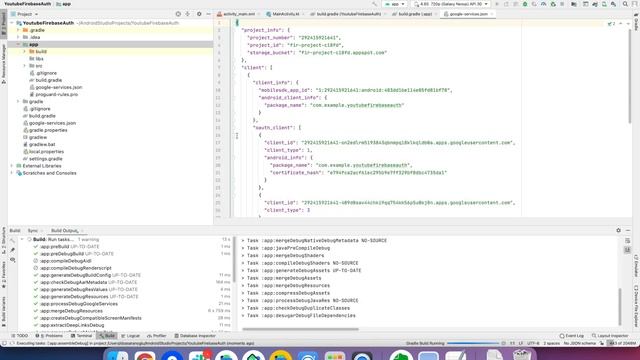Viewport: 640px width, 360px height.
Task: Expand the src folder
Action: pos(24,66)
